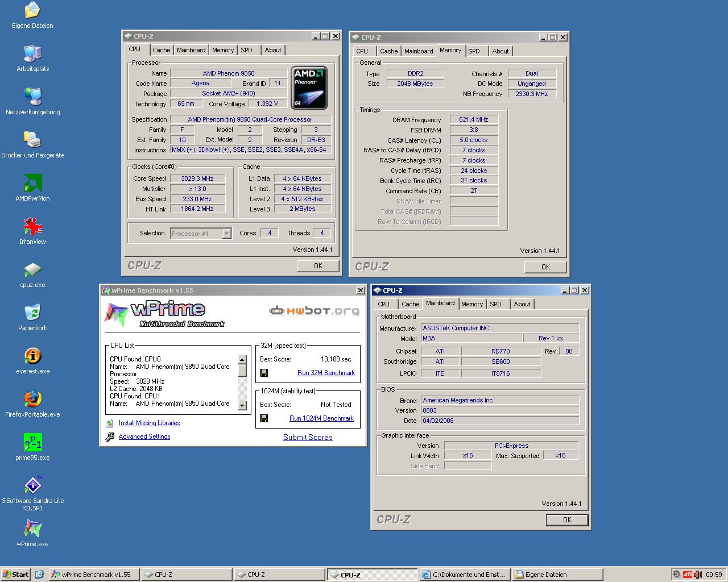Click taskbar clock 00:59
This screenshot has height=582, width=728.
pos(714,575)
